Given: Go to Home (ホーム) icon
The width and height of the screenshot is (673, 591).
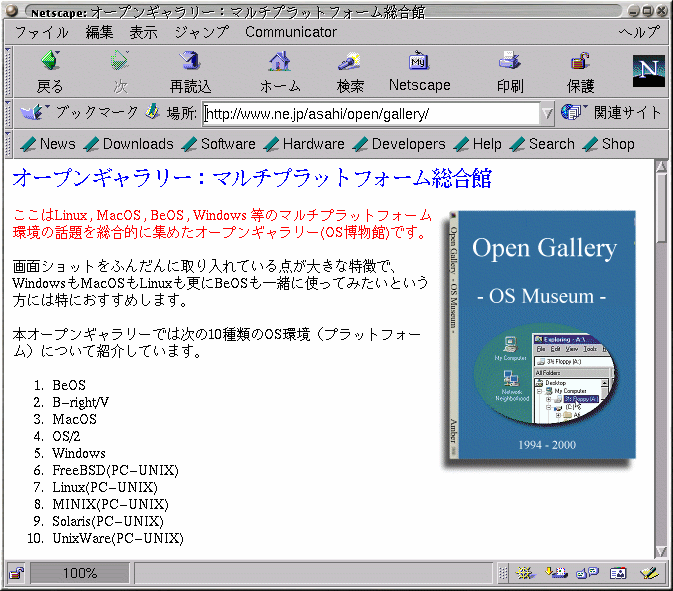Looking at the screenshot, I should pyautogui.click(x=280, y=61).
